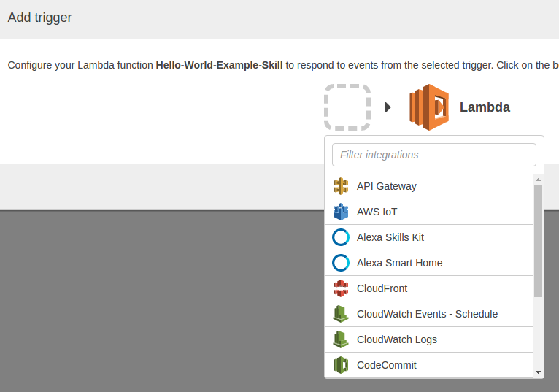
Task: Click the Lambda label text
Action: (485, 107)
